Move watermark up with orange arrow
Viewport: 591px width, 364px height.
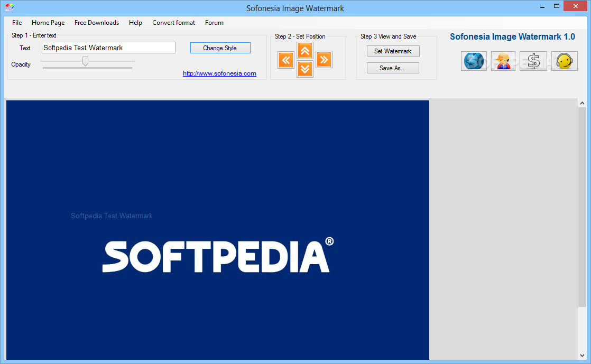click(x=305, y=51)
